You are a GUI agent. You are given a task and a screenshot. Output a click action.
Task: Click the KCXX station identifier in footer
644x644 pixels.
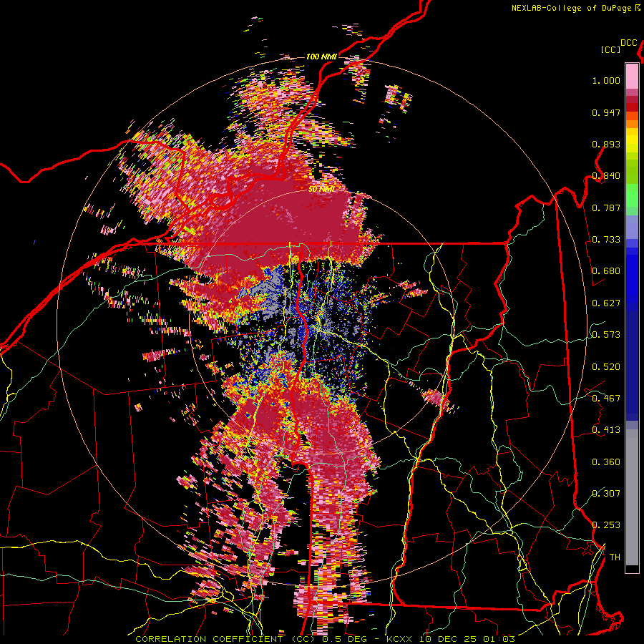point(399,639)
